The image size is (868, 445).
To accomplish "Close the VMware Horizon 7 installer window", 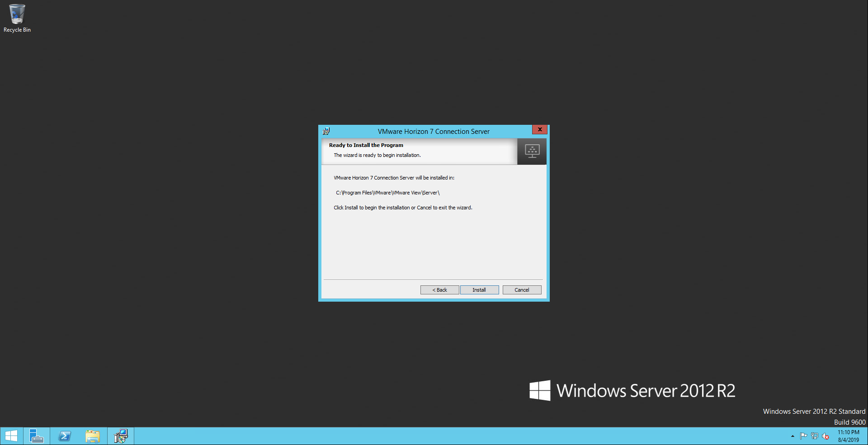I will point(539,129).
